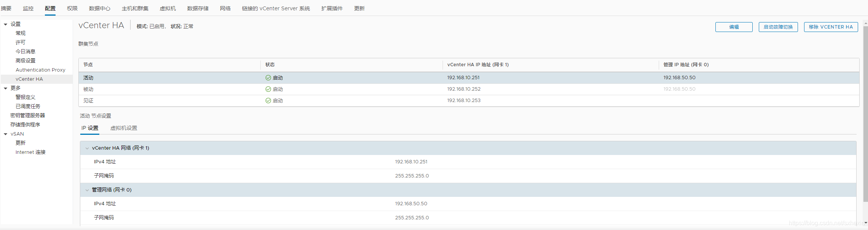Switch to the top 更新 tab
Viewport: 868px width, 230px height.
point(359,8)
